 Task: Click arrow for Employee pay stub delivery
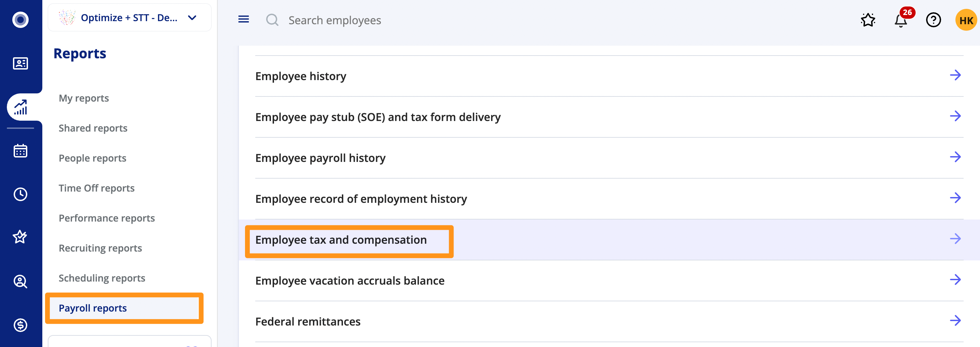click(x=955, y=116)
